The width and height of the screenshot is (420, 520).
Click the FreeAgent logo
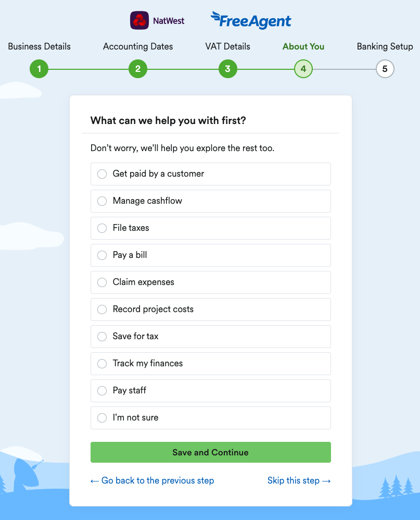coord(251,21)
